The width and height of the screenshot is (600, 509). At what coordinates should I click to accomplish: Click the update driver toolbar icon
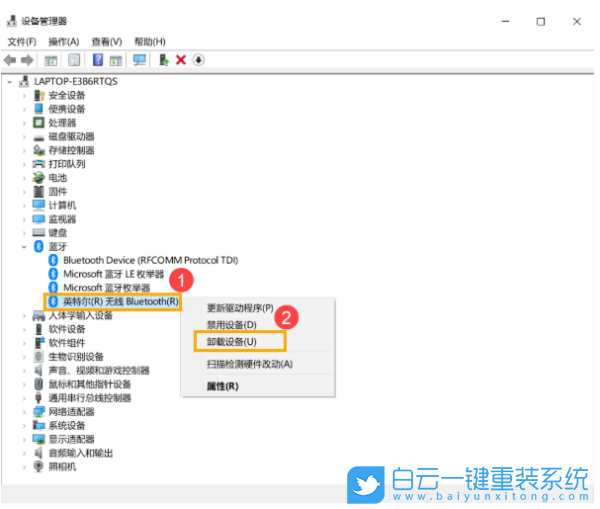click(x=164, y=60)
